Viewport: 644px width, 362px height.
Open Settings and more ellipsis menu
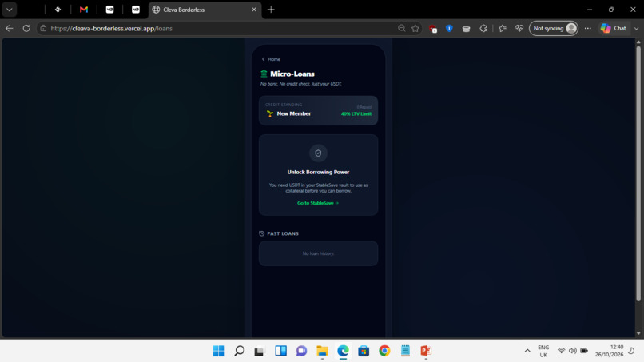pos(588,28)
